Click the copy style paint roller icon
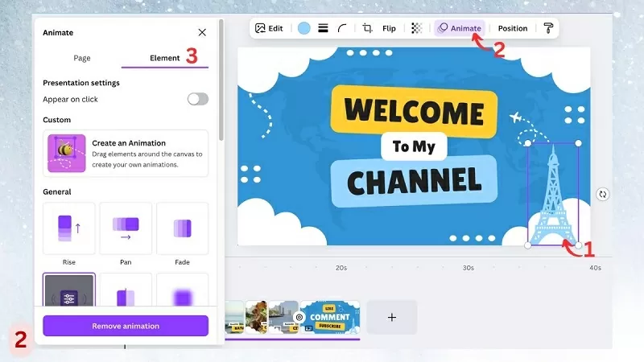Image resolution: width=644 pixels, height=362 pixels. click(x=548, y=28)
